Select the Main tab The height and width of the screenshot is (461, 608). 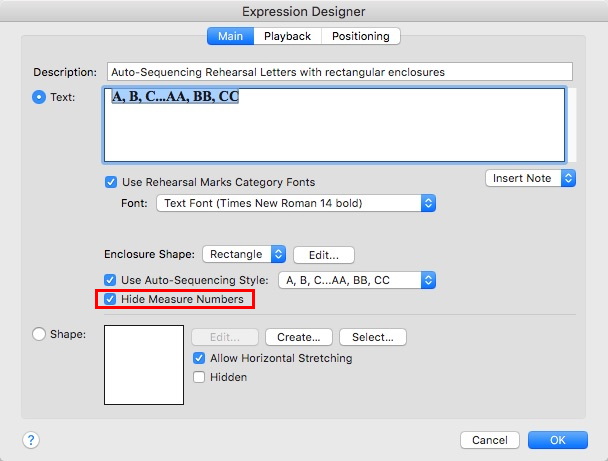pyautogui.click(x=230, y=36)
